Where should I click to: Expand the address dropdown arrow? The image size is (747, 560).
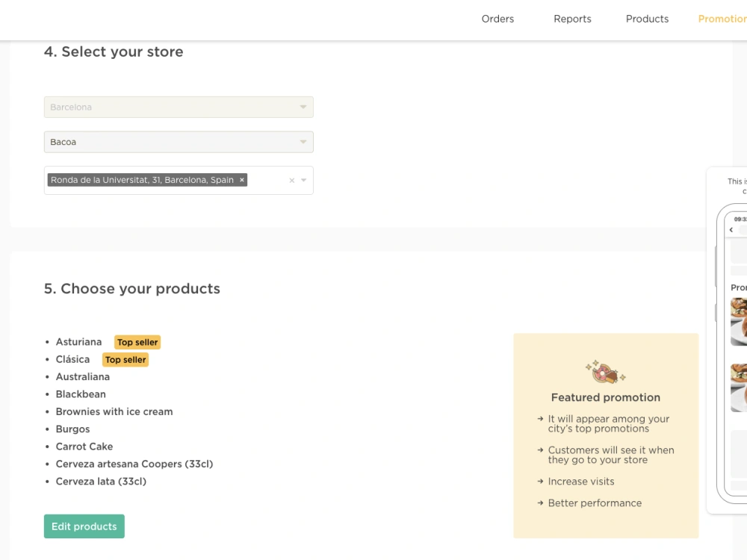(x=304, y=181)
